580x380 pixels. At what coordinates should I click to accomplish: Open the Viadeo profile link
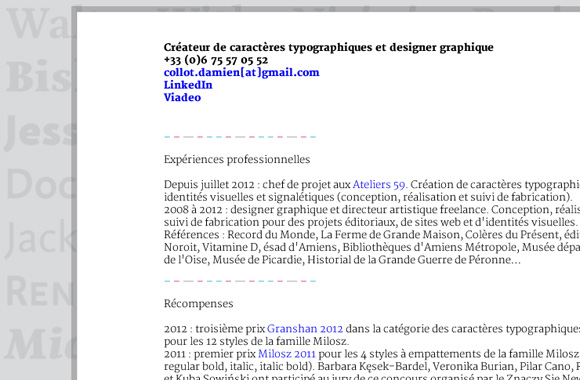coord(182,98)
